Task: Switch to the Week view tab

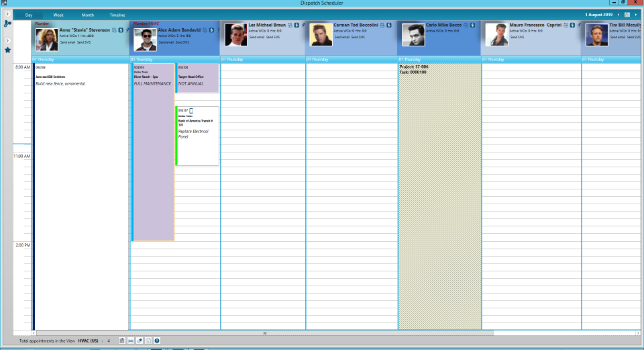Action: (58, 15)
